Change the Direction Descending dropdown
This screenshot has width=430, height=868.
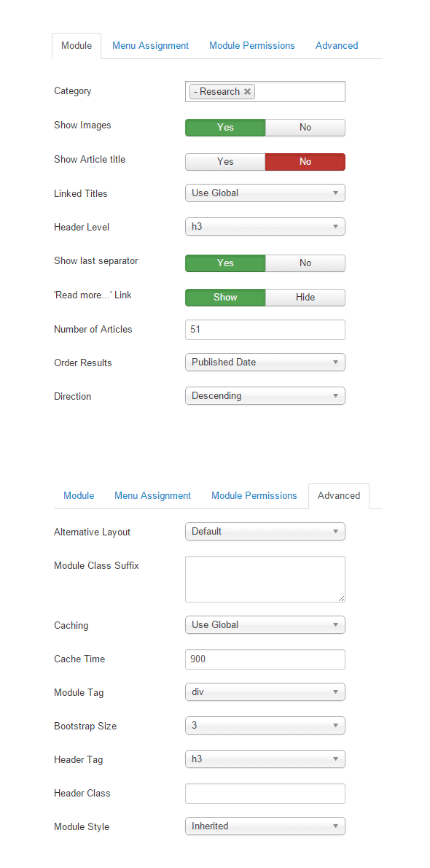(x=265, y=396)
